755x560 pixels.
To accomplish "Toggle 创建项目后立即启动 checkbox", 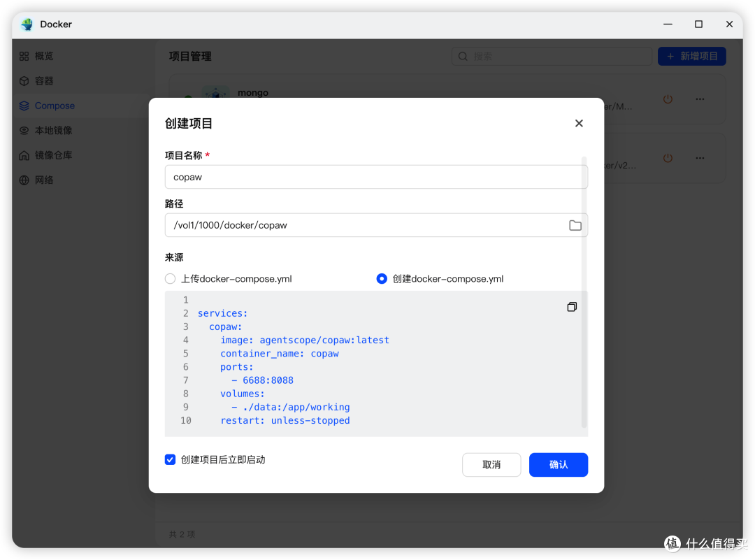I will point(170,460).
